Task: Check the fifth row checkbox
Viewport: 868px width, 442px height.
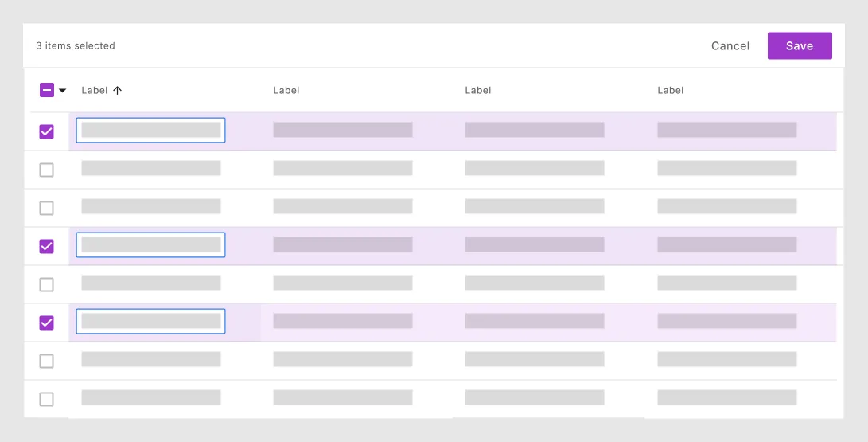Action: (47, 284)
